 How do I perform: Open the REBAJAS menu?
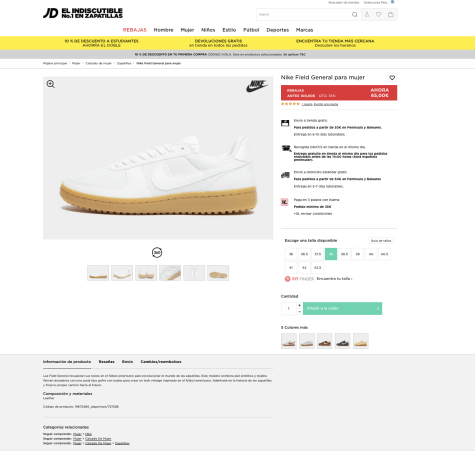point(135,30)
